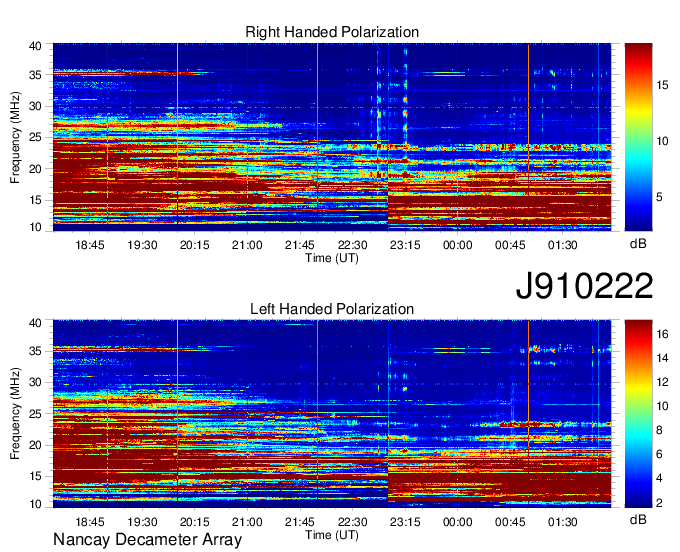
Task: Click the 23:15 time tick on Left Handed plot
Action: [x=405, y=522]
